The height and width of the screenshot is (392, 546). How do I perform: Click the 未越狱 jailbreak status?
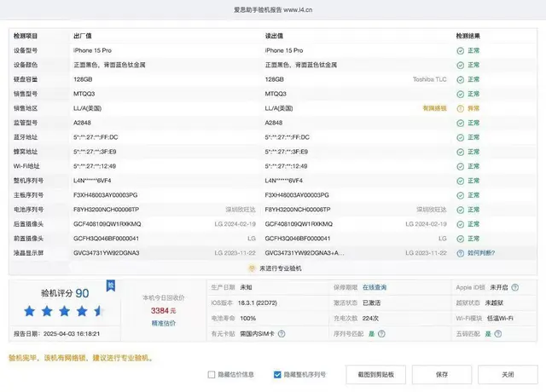[x=494, y=303]
